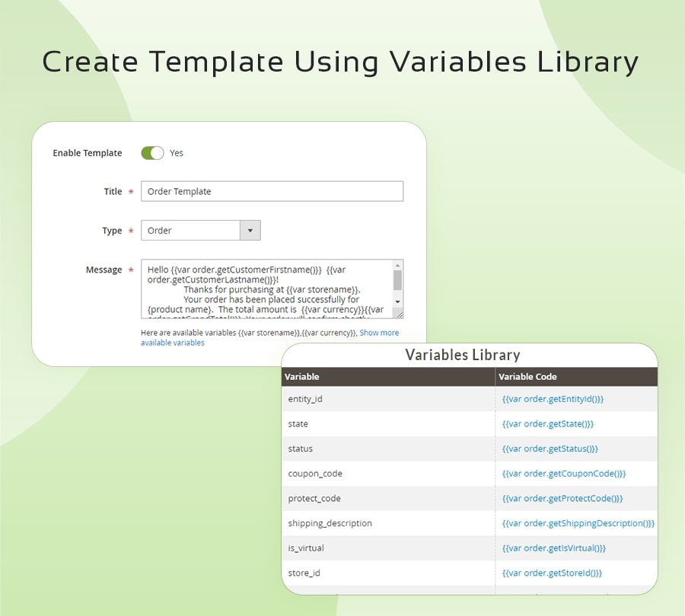
Task: Choose the getCouponCode variable code
Action: 563,474
